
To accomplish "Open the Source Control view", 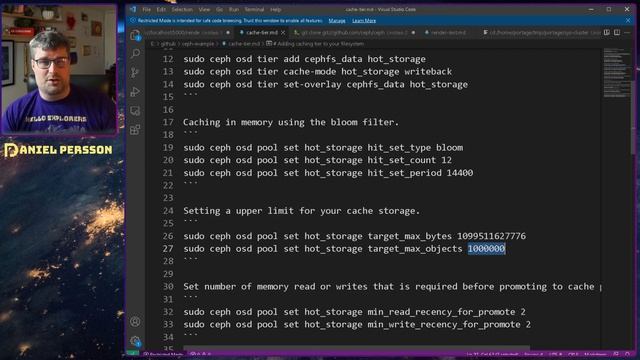I will click(x=135, y=73).
